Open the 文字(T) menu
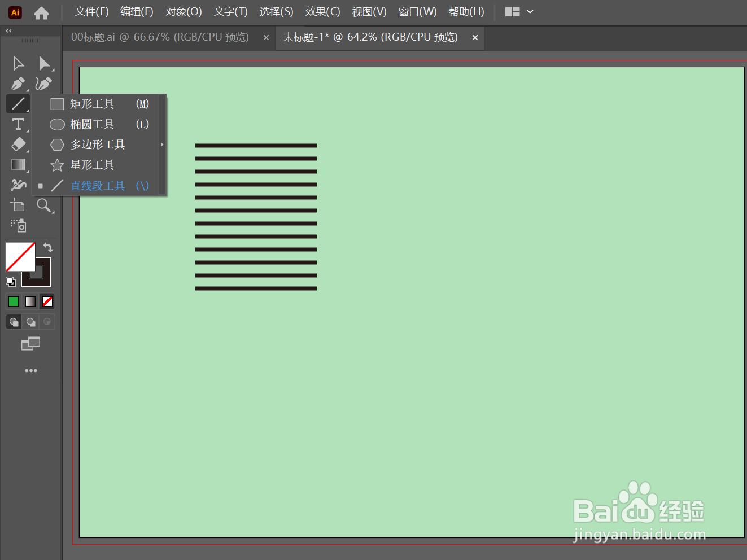The height and width of the screenshot is (560, 747). pyautogui.click(x=231, y=12)
